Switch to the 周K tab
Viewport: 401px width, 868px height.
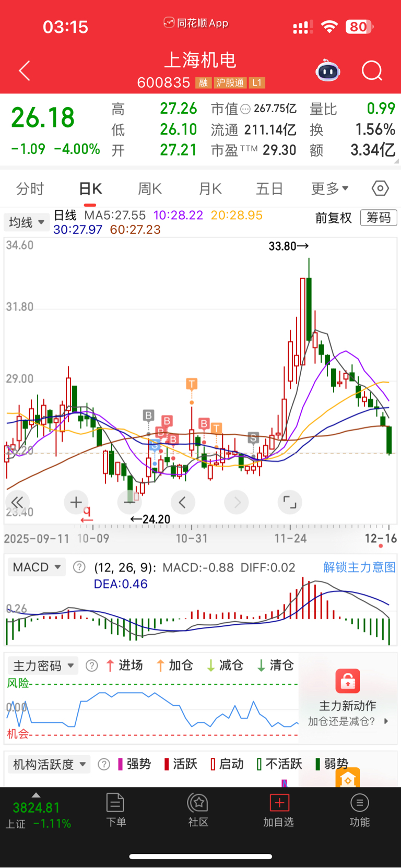[x=150, y=188]
